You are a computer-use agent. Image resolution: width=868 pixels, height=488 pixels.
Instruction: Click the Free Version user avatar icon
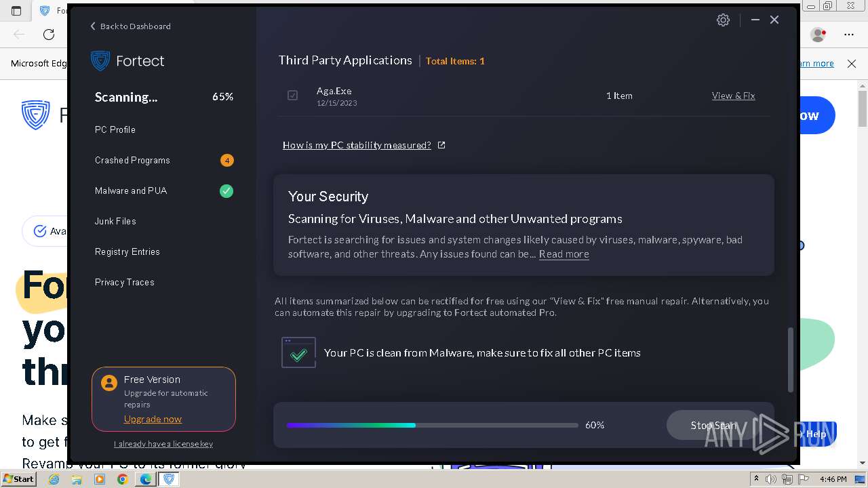coord(108,383)
